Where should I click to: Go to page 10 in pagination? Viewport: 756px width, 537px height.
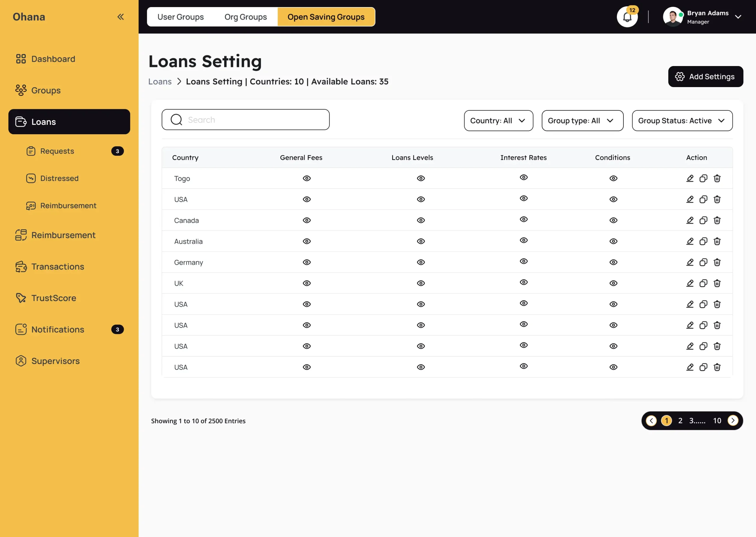click(717, 421)
